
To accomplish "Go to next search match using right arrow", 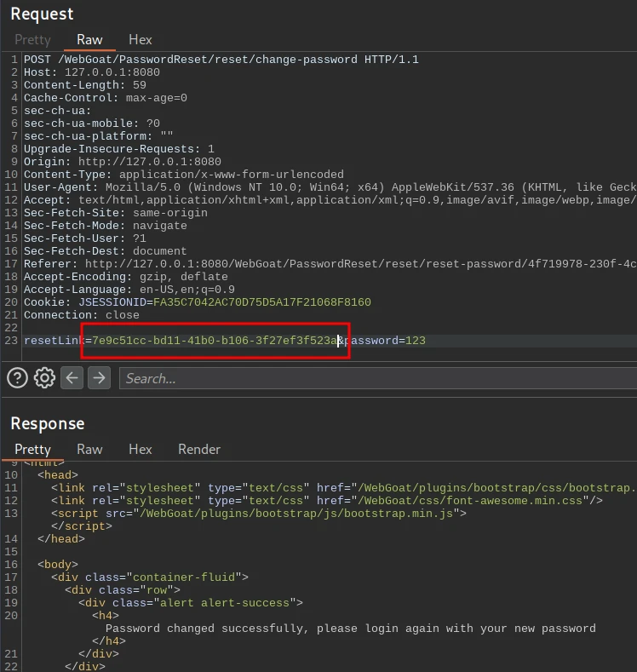I will [x=100, y=377].
